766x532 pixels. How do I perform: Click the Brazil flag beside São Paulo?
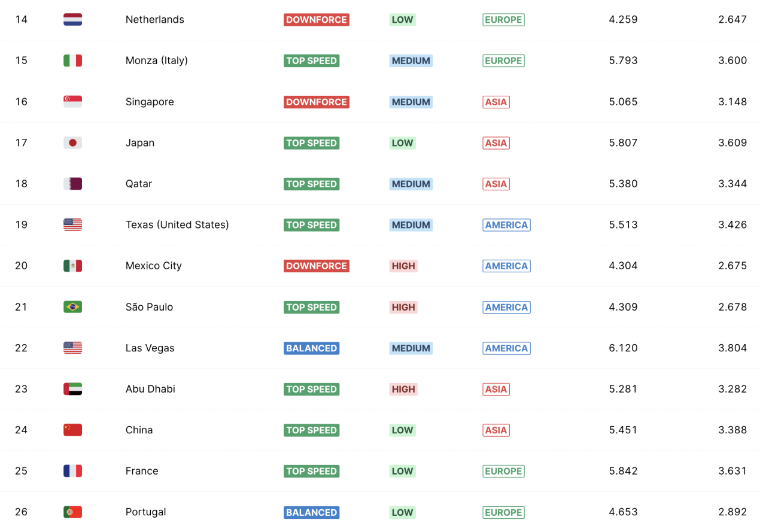tap(72, 307)
